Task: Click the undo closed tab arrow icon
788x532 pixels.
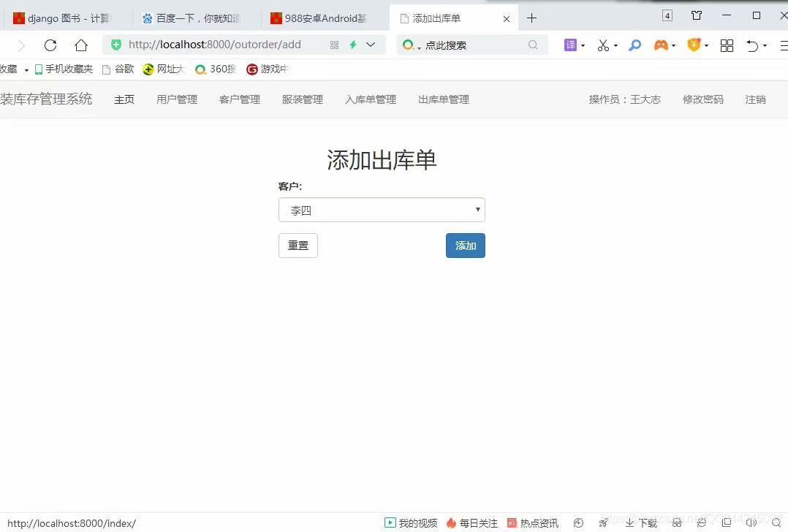Action: tap(752, 46)
